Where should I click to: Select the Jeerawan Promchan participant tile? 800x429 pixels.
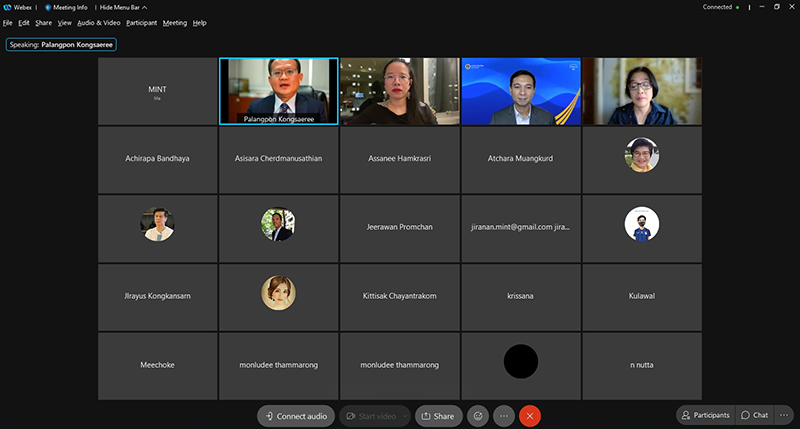point(399,227)
